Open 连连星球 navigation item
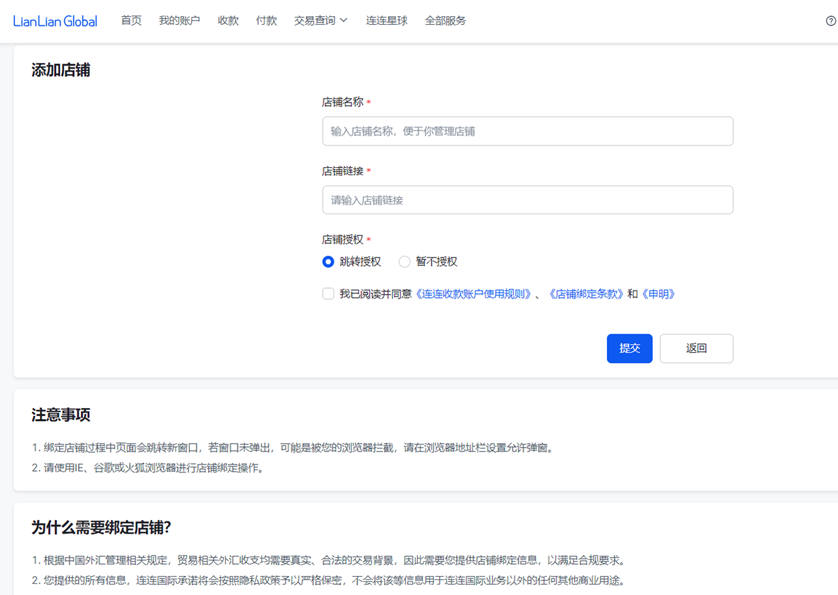This screenshot has width=838, height=595. coord(386,21)
